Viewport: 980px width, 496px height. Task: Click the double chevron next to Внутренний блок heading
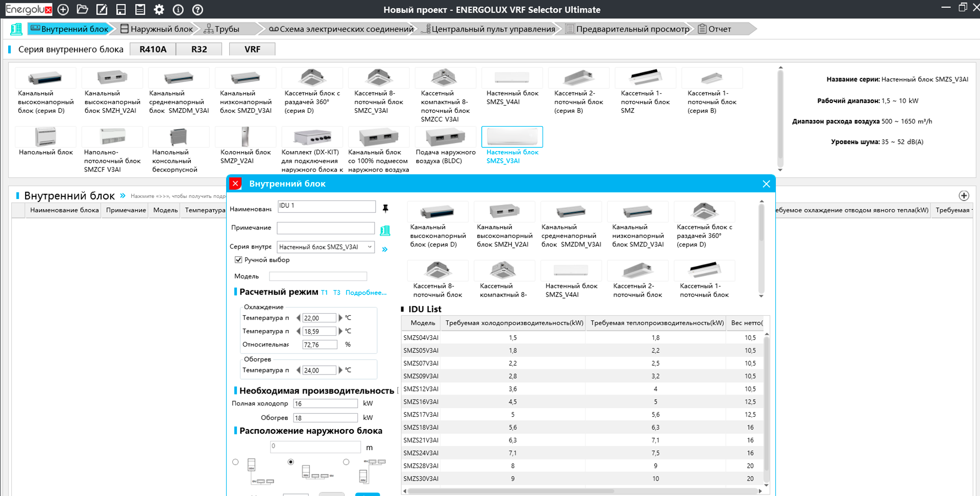pyautogui.click(x=122, y=195)
